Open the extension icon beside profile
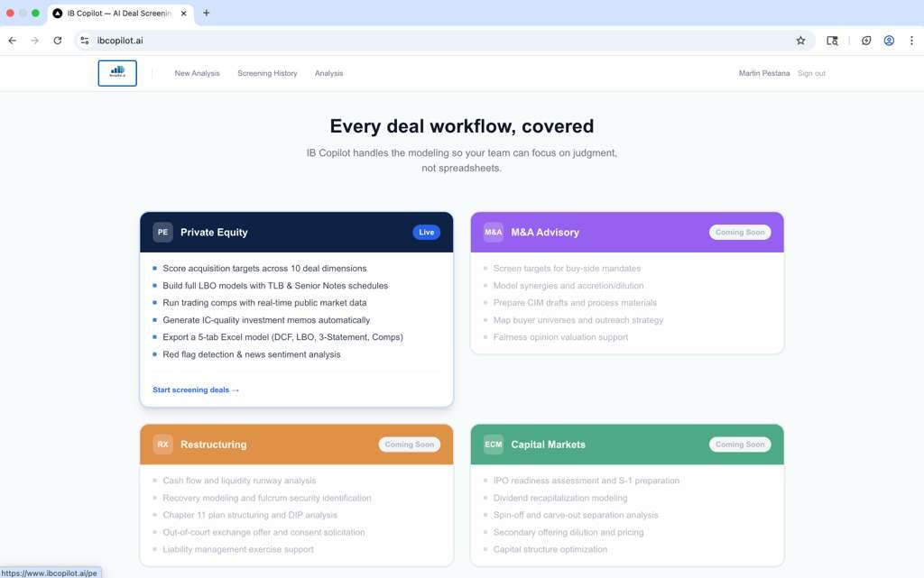The image size is (924, 578). tap(865, 41)
